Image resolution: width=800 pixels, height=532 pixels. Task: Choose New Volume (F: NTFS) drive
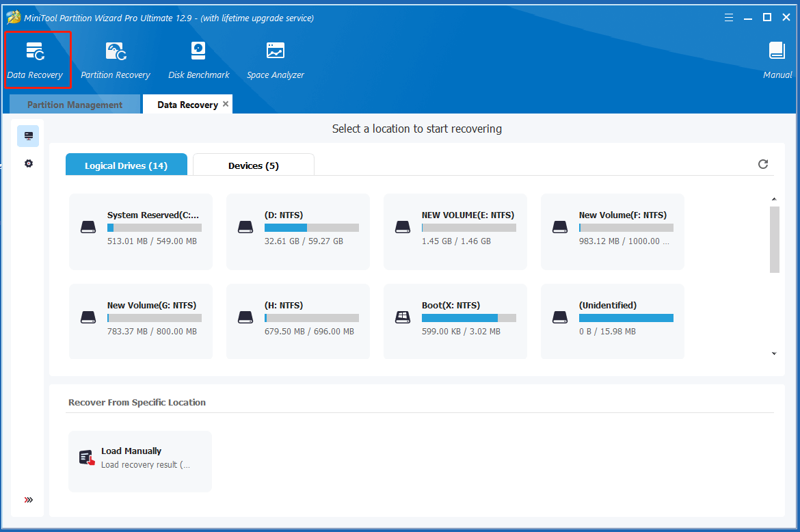point(612,232)
